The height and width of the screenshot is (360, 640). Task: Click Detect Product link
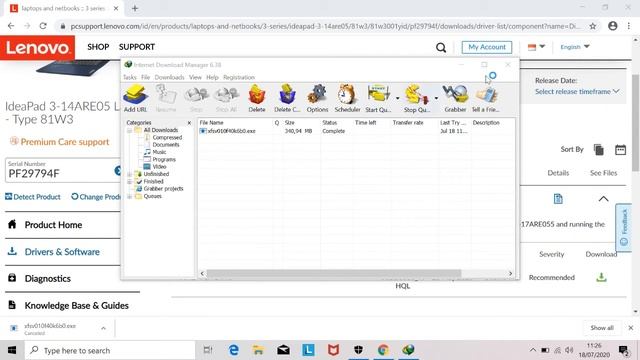click(x=33, y=197)
